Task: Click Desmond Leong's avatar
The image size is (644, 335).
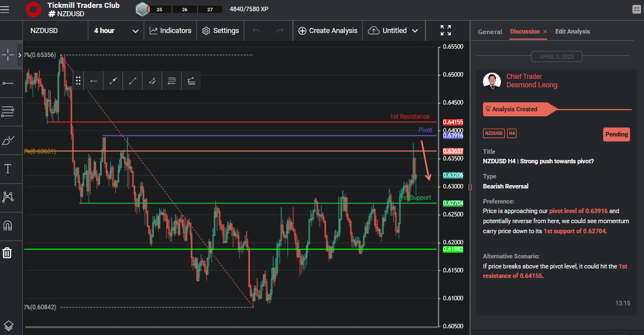Action: [x=492, y=81]
